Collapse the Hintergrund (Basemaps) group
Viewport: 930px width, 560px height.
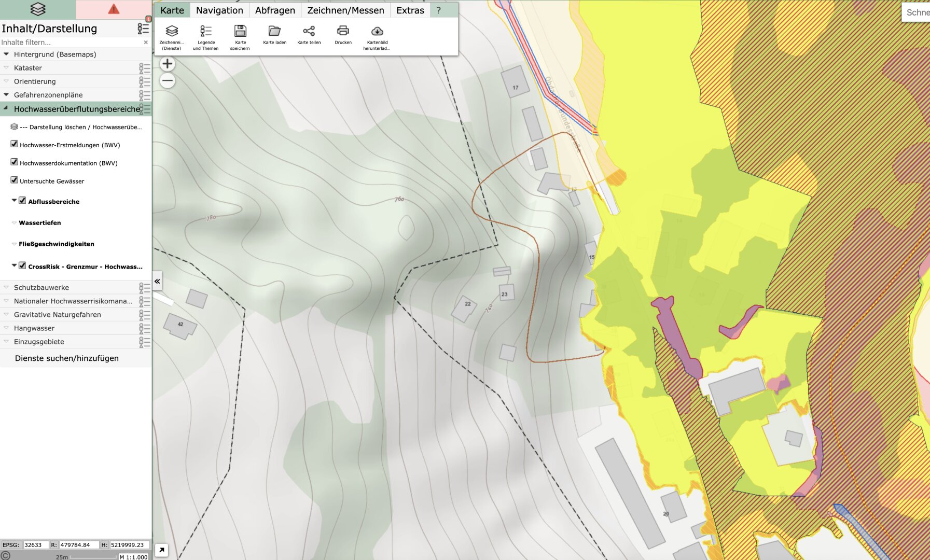(6, 54)
